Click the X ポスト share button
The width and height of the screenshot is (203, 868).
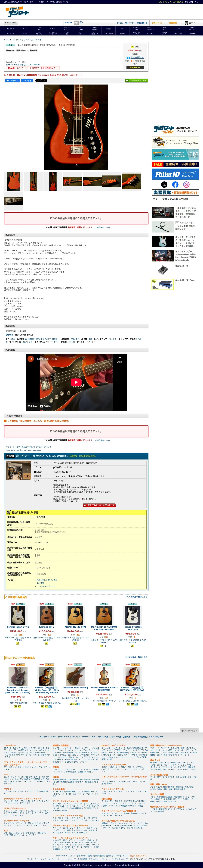41,81
